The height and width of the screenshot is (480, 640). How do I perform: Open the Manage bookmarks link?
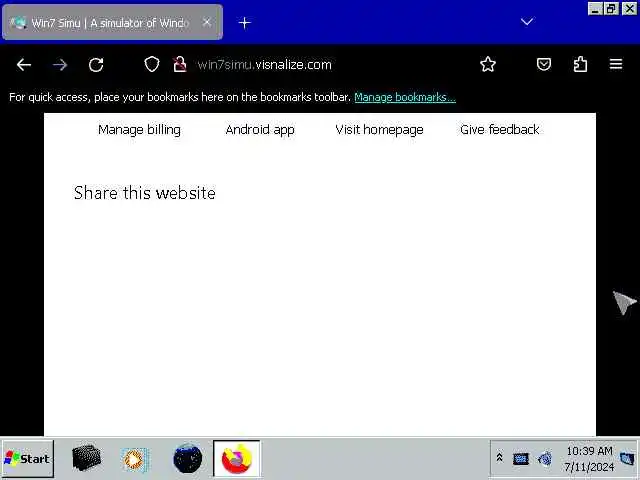click(x=405, y=97)
